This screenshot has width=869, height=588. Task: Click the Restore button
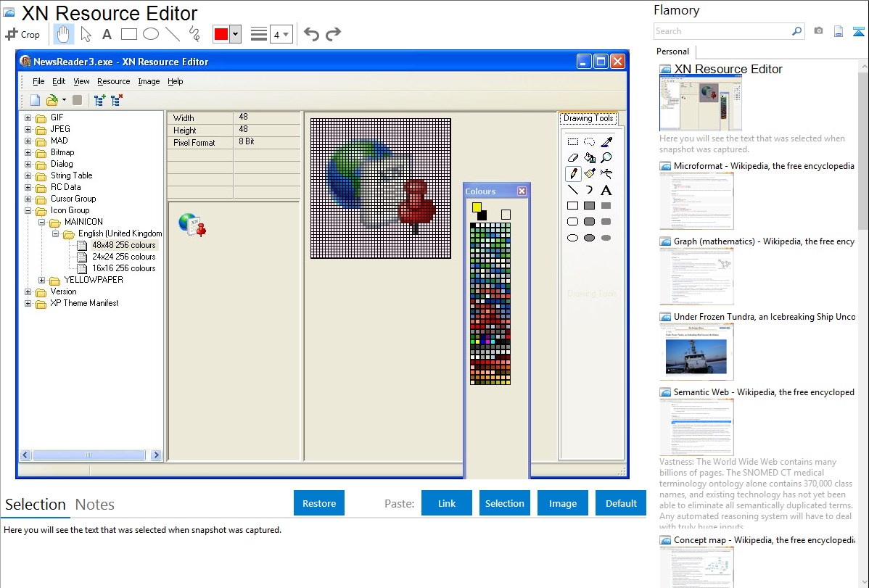tap(319, 503)
